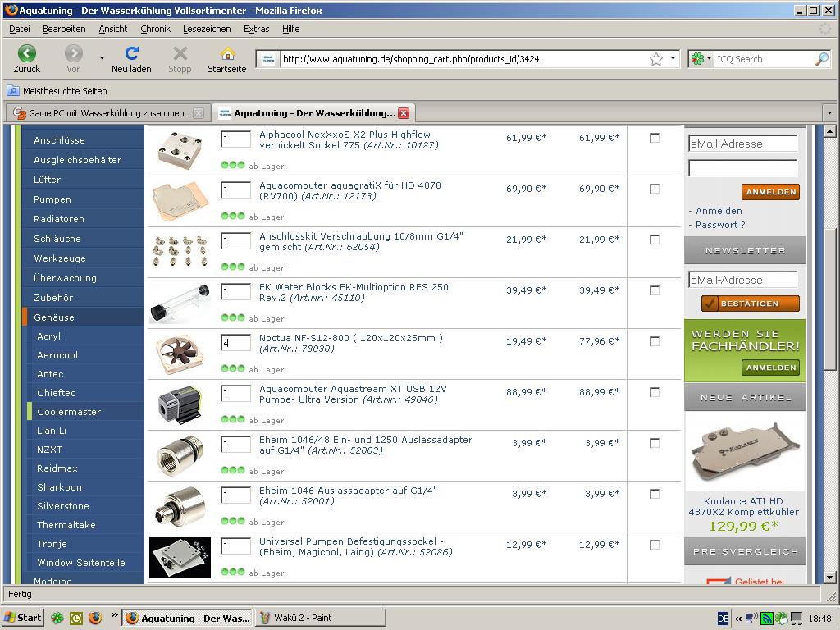Viewport: 840px width, 630px height.
Task: Open the Ansicht menu
Action: click(x=113, y=29)
